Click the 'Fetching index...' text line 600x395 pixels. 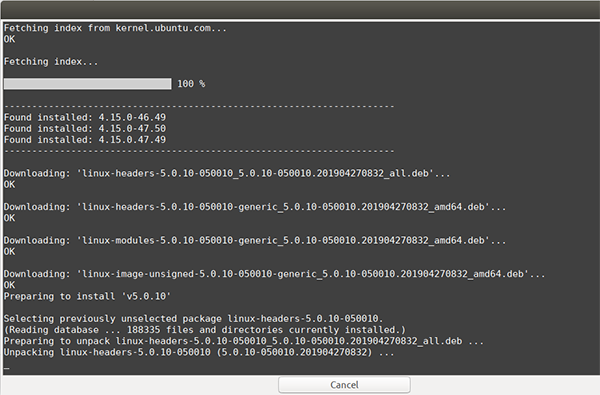pyautogui.click(x=51, y=62)
